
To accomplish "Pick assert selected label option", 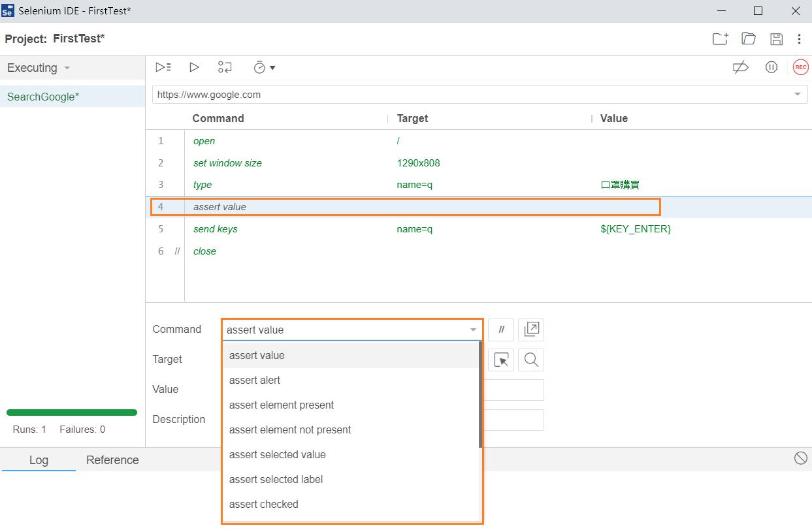I will [x=351, y=479].
